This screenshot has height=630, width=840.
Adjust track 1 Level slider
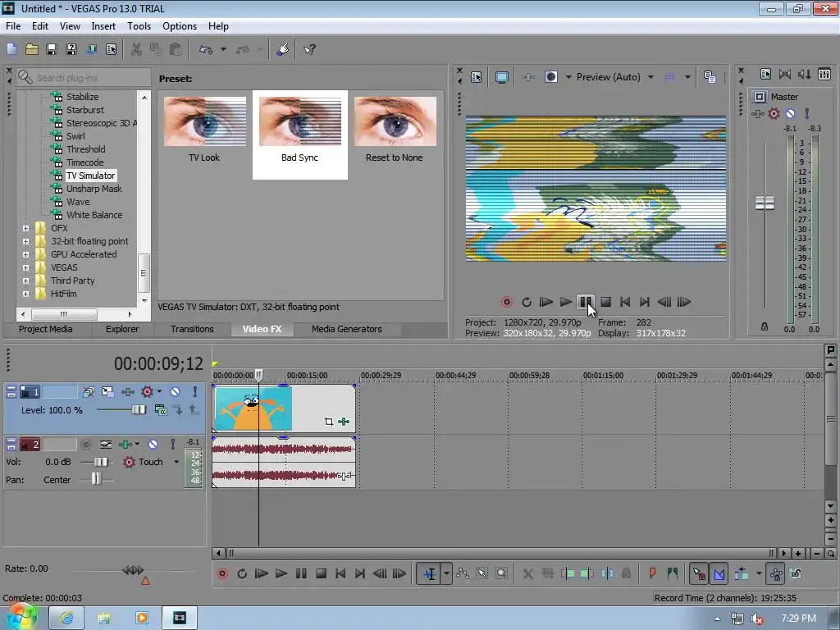138,410
